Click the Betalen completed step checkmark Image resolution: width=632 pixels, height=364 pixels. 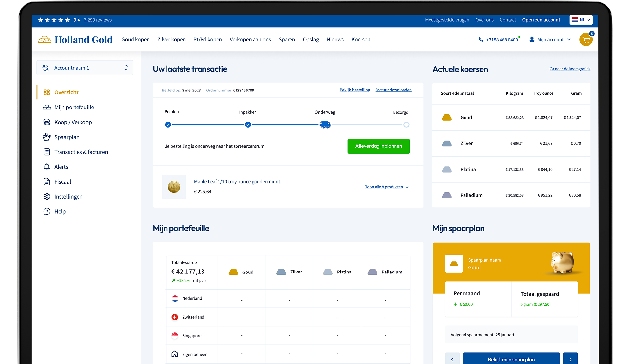168,124
